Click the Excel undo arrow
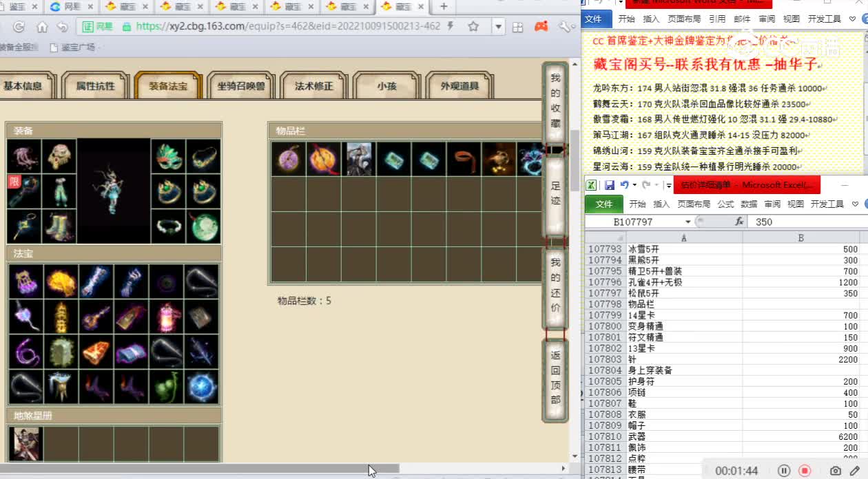868x479 pixels. click(624, 185)
